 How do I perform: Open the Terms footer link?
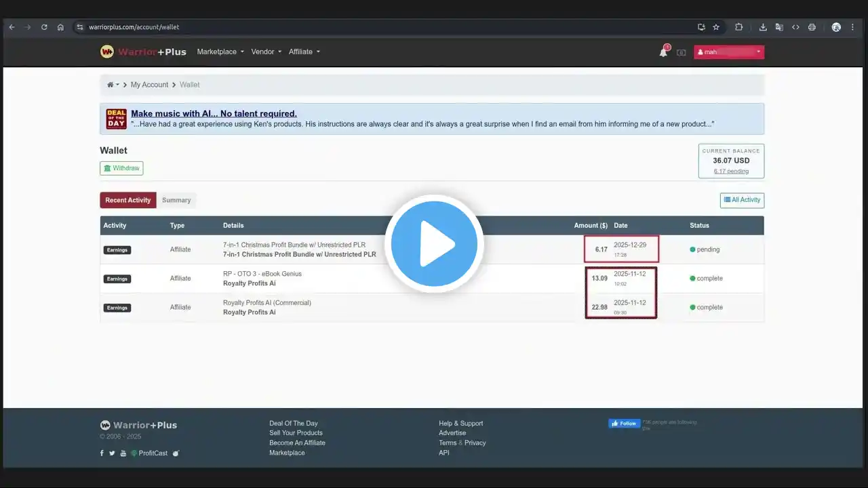(x=448, y=443)
